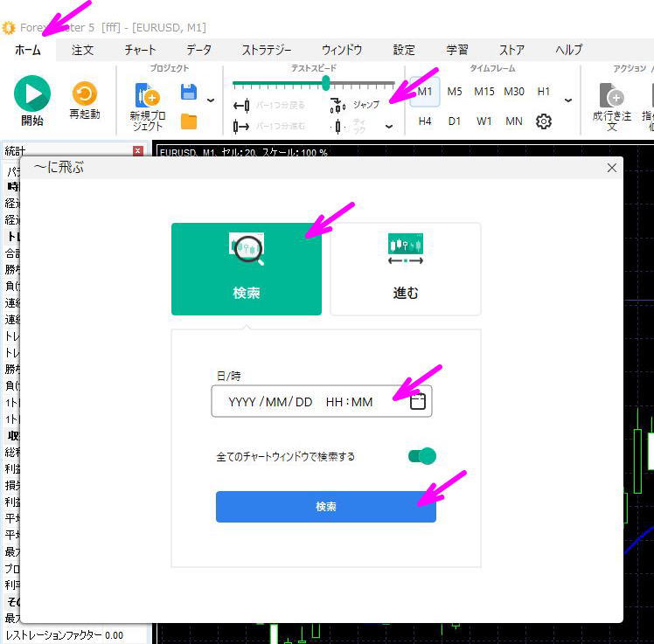Viewport: 654px width, 644px height.
Task: Click the orange 再起動 restart icon
Action: point(84,93)
